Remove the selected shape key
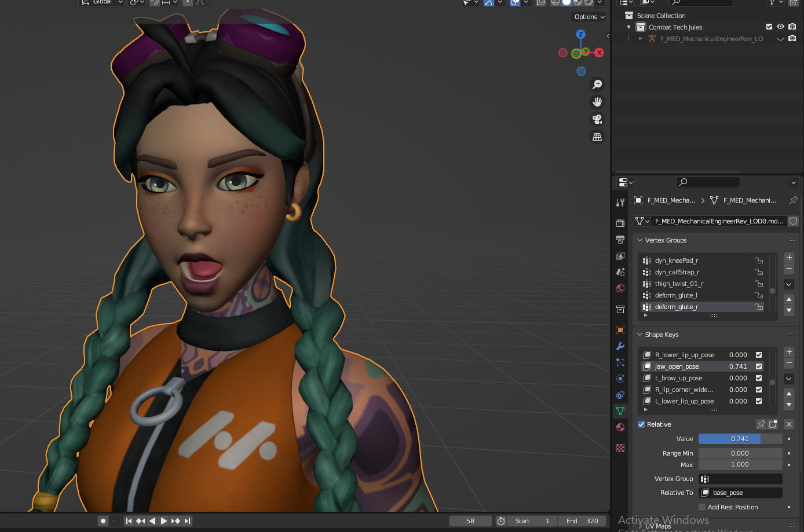804x532 pixels. tap(789, 363)
